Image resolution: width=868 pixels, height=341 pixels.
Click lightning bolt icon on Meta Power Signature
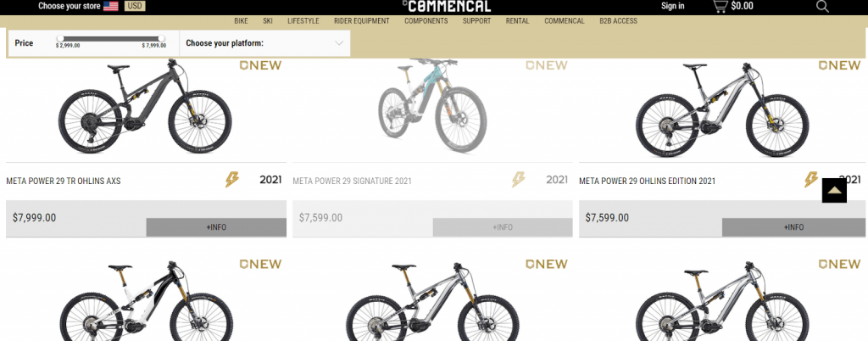tap(518, 180)
